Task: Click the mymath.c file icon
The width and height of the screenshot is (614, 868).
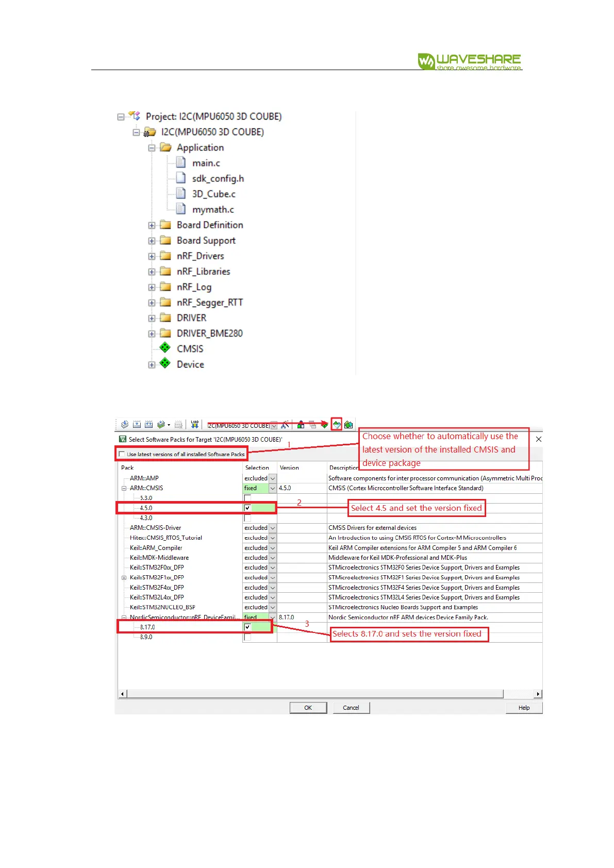Action: [181, 209]
